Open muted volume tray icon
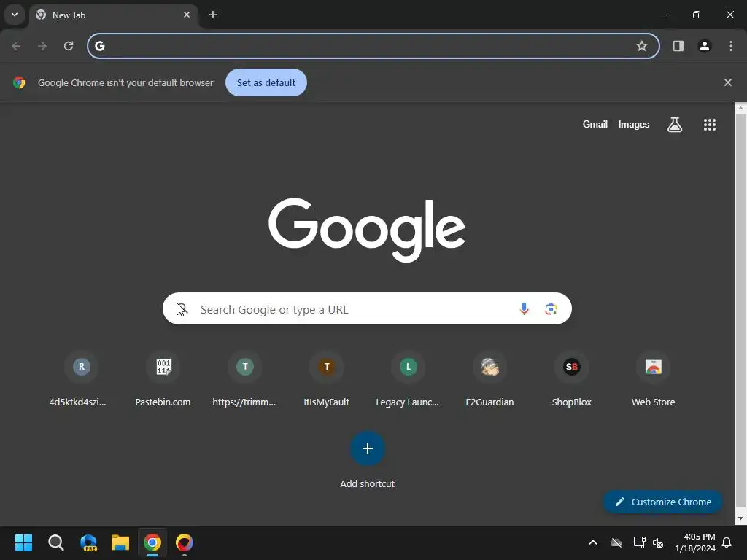The image size is (747, 560). [x=658, y=542]
